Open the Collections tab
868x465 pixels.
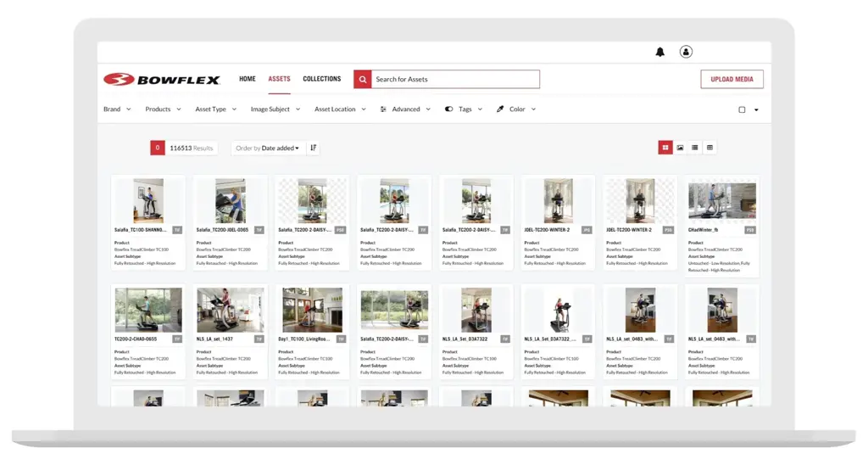[322, 79]
